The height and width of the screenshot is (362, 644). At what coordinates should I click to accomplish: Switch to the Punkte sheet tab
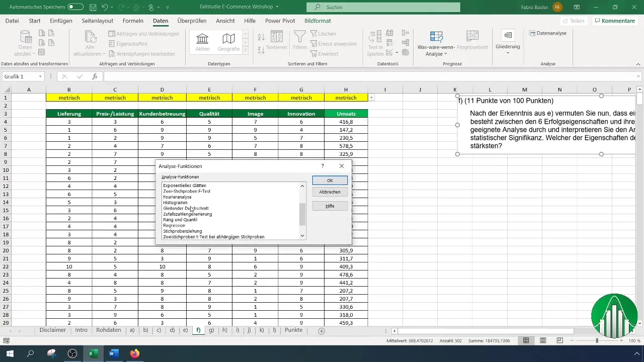[293, 330]
